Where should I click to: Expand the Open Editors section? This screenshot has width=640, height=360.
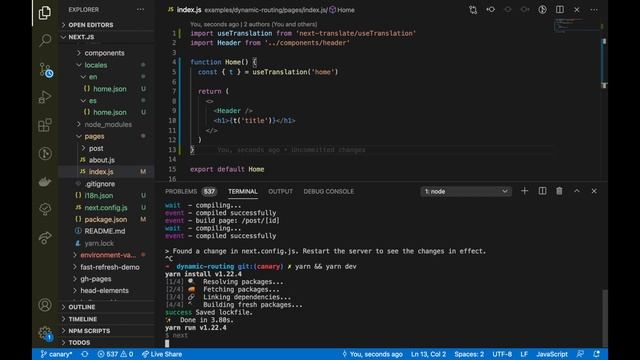click(x=107, y=25)
